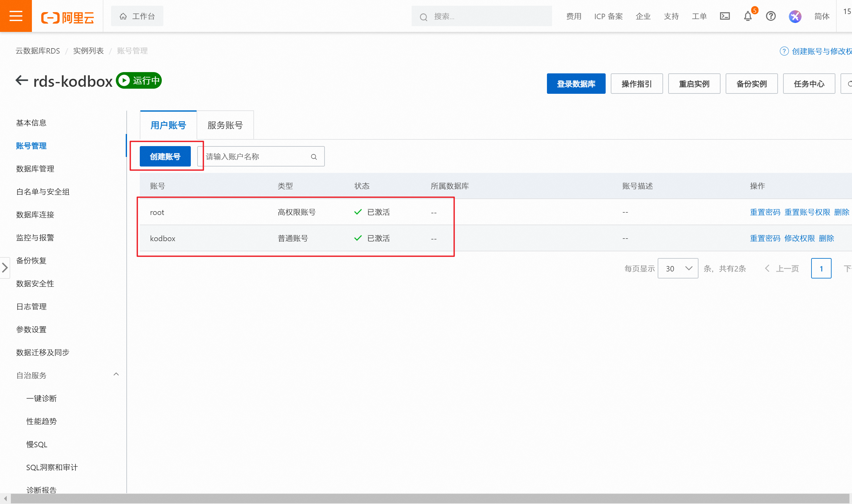Click the 创建账号 button
Image resolution: width=852 pixels, height=504 pixels.
click(165, 156)
